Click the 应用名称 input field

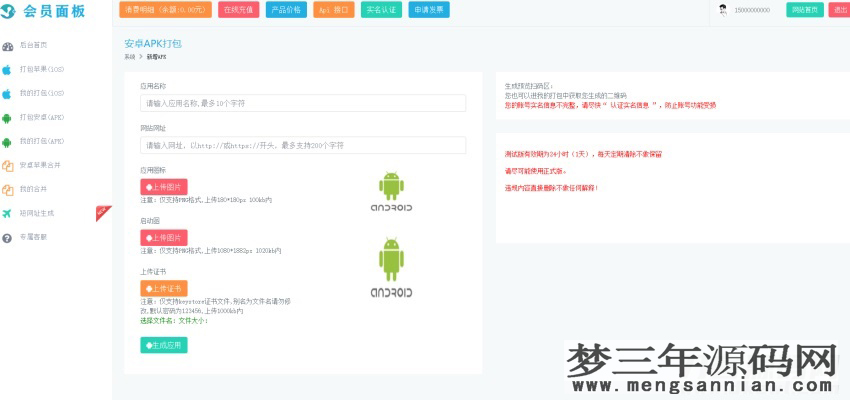303,103
